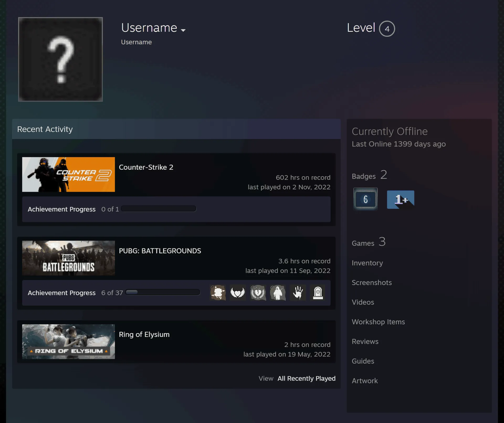The image size is (504, 423).
Task: Click the PUBG achievement progress bar
Action: 163,292
